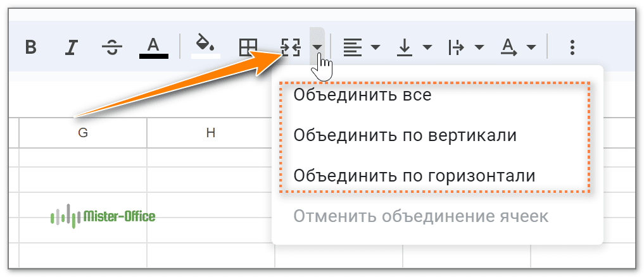This screenshot has height=277, width=644.
Task: Apply strikethrough formatting
Action: click(x=112, y=47)
